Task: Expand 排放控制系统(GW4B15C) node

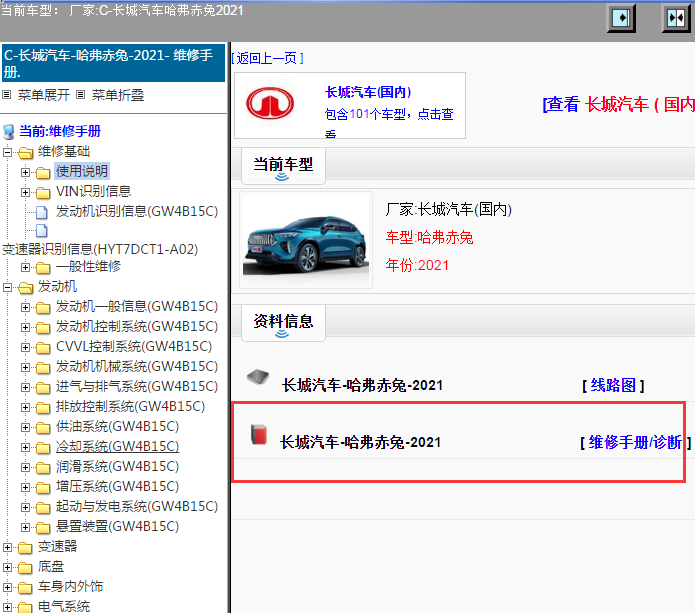Action: pyautogui.click(x=25, y=407)
